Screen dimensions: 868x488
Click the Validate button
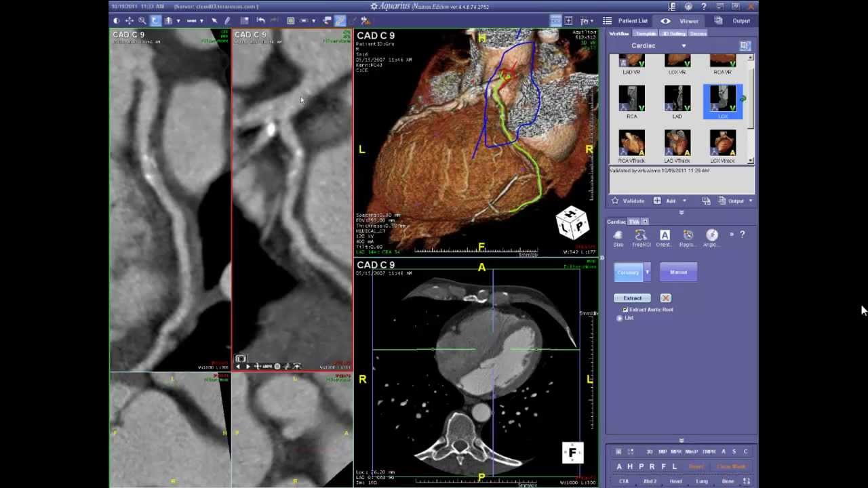tap(628, 201)
